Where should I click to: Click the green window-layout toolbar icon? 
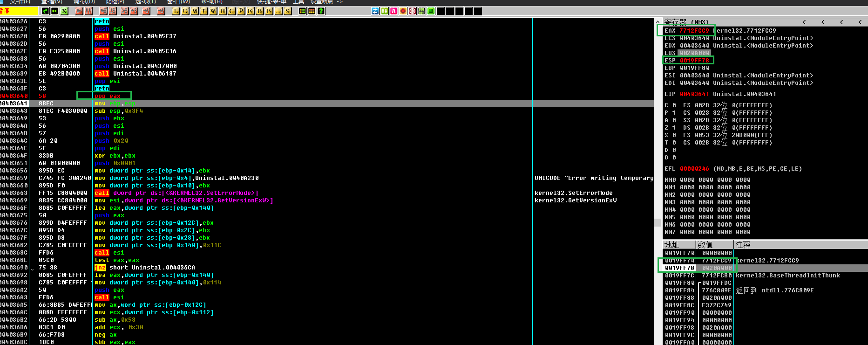(431, 11)
